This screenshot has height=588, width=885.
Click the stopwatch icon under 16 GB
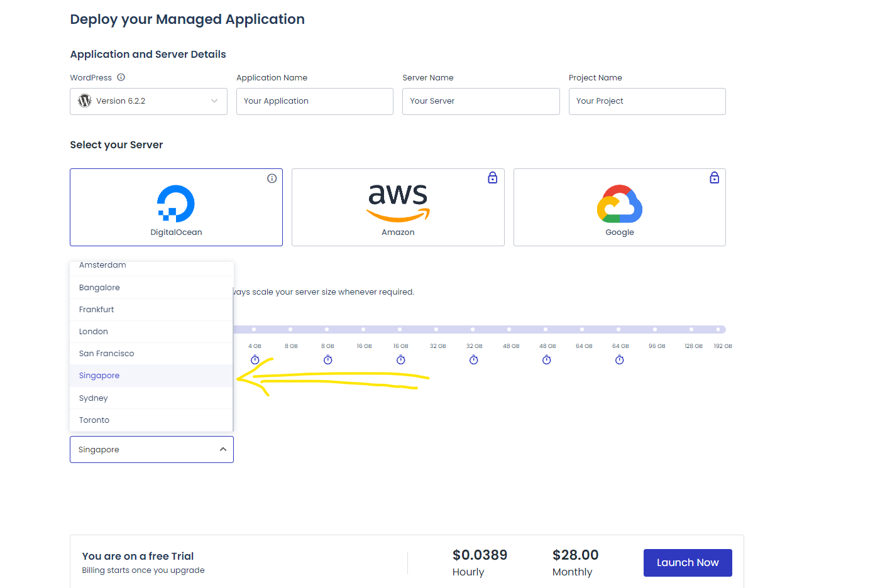tap(401, 360)
